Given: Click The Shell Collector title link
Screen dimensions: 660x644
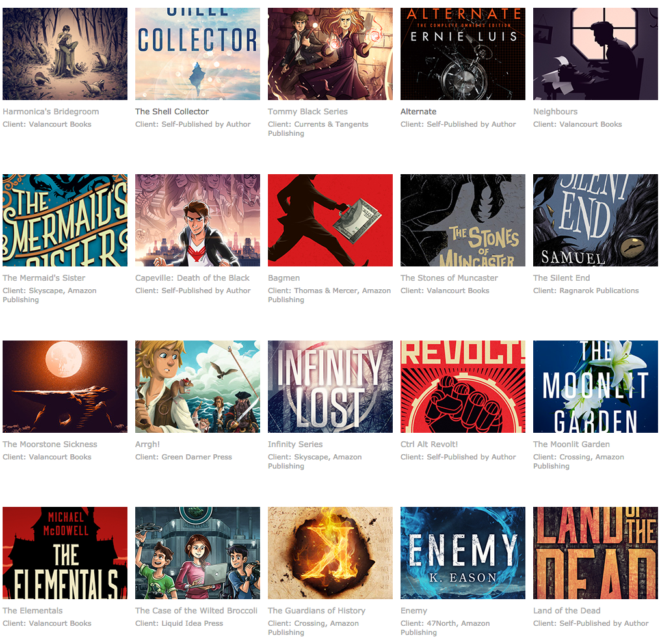Looking at the screenshot, I should 172,112.
